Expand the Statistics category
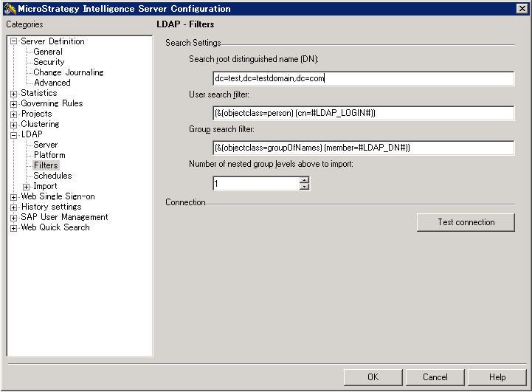Image resolution: width=532 pixels, height=392 pixels. 14,94
